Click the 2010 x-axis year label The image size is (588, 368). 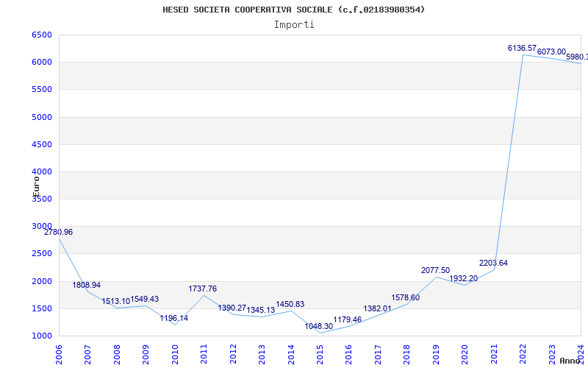[x=175, y=354]
